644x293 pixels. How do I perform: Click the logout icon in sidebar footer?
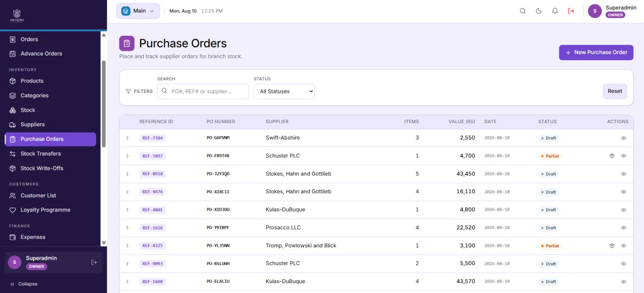tap(94, 262)
